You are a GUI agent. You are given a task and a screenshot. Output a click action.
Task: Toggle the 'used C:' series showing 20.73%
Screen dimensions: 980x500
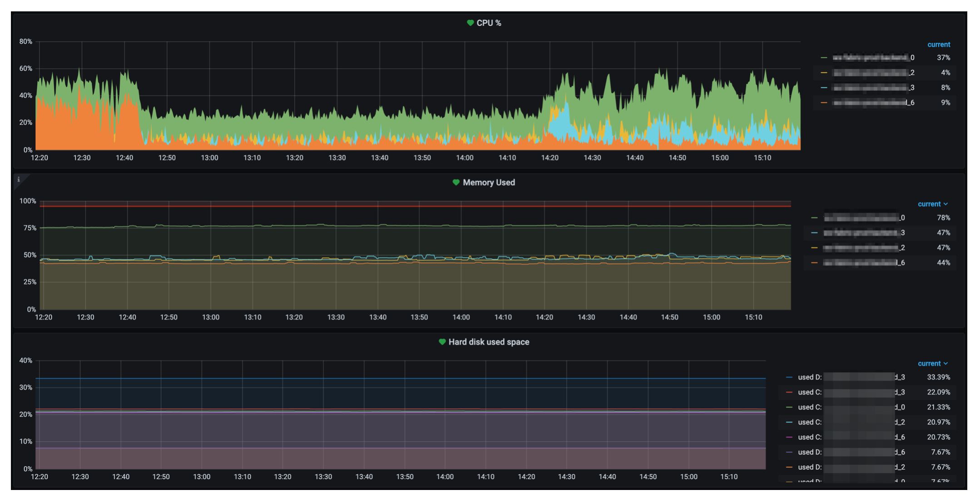[x=849, y=437]
